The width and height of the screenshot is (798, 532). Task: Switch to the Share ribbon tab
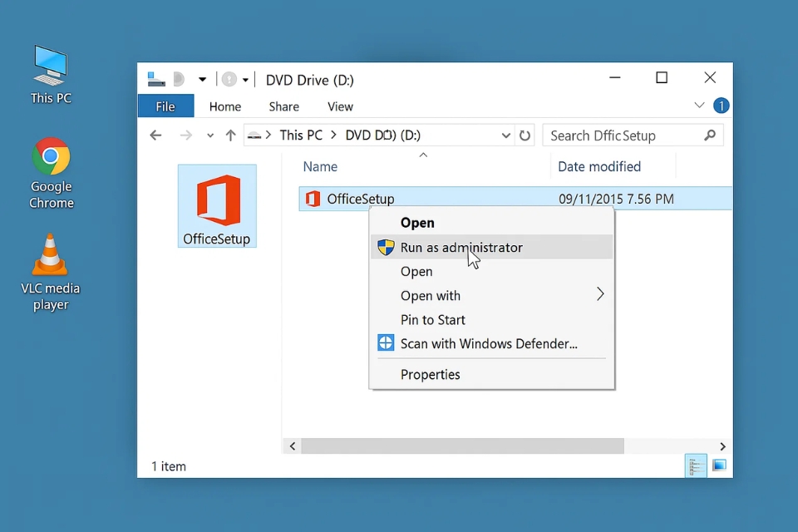[284, 106]
